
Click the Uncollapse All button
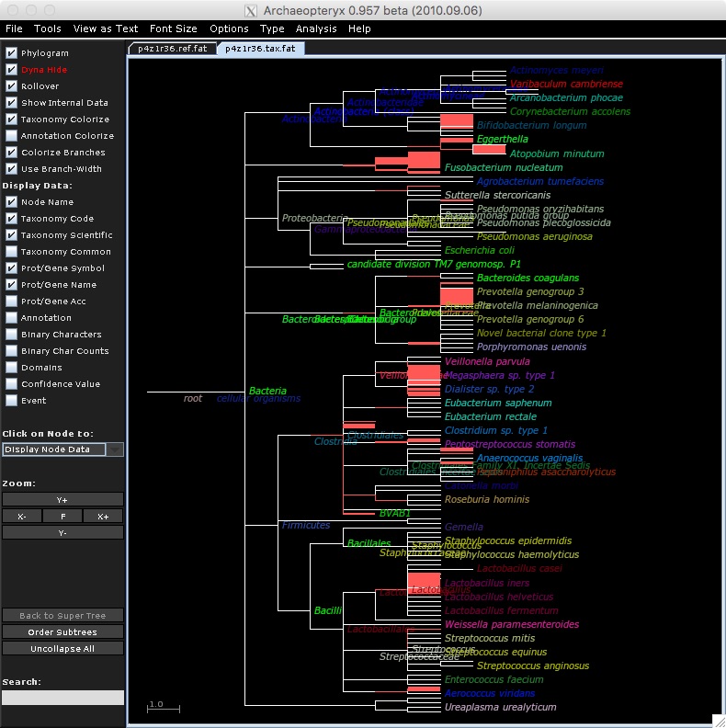tap(62, 648)
